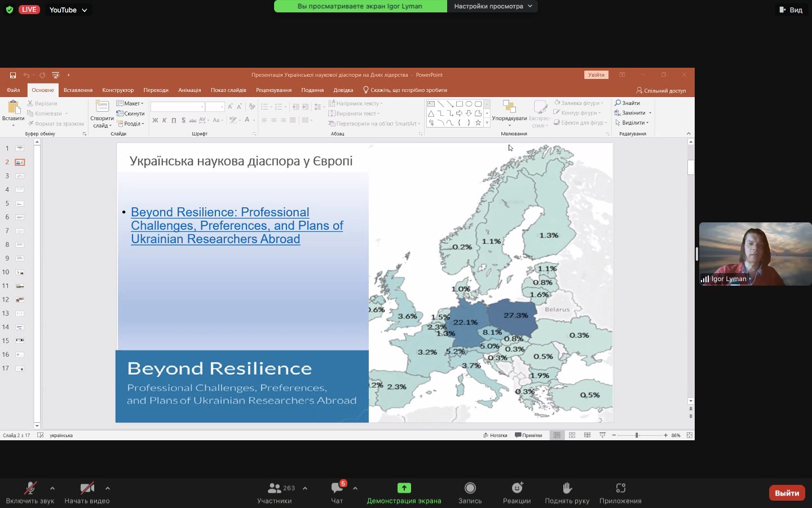This screenshot has width=812, height=508.
Task: Expand audio options arrow next to microphone
Action: point(52,488)
